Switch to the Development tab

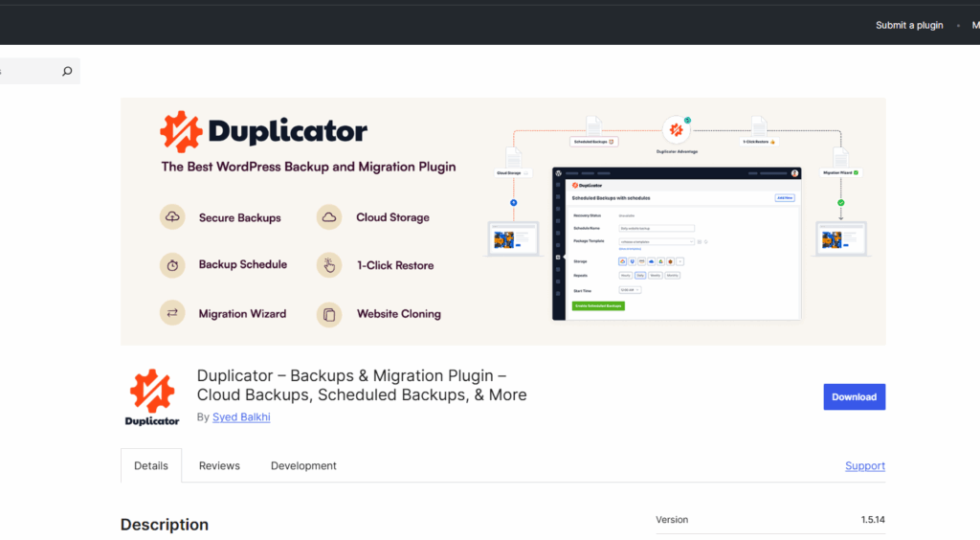tap(303, 466)
